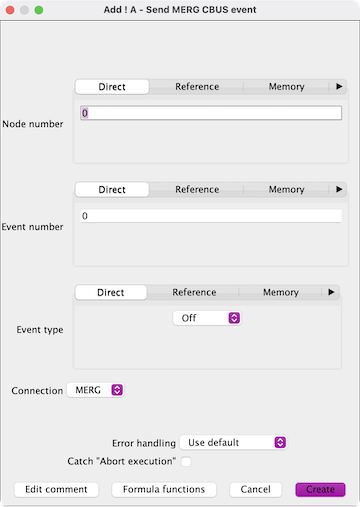Show more tabs arrow for Event number
This screenshot has width=360, height=507.
(339, 189)
